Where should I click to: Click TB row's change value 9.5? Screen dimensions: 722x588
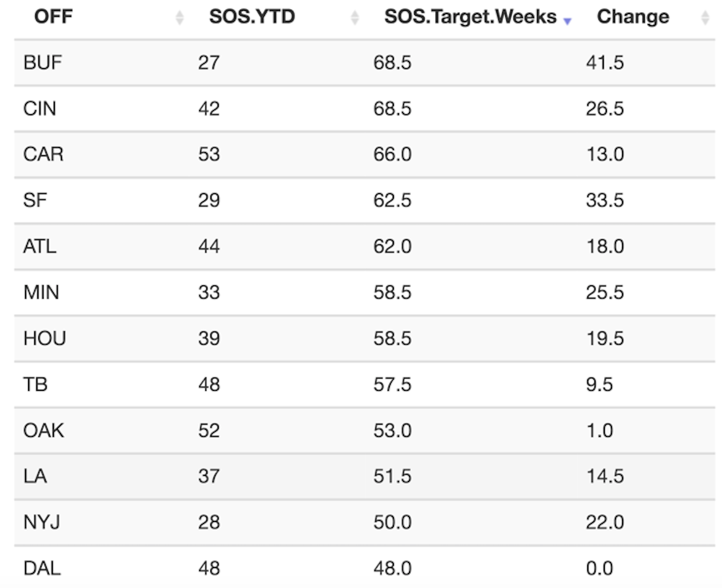599,385
